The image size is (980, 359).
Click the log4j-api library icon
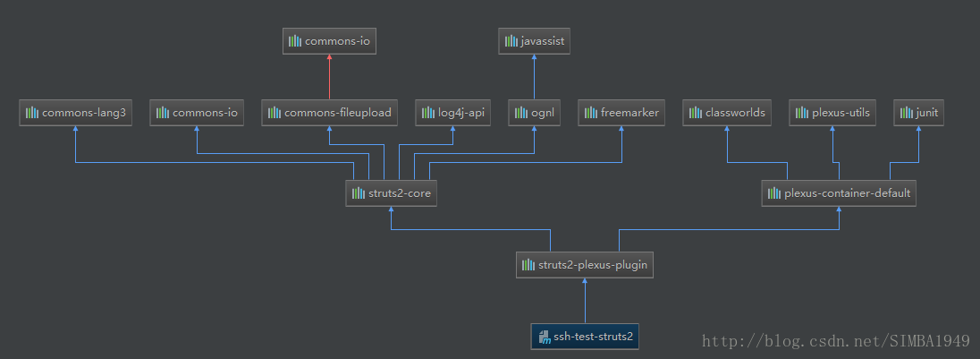pyautogui.click(x=428, y=113)
